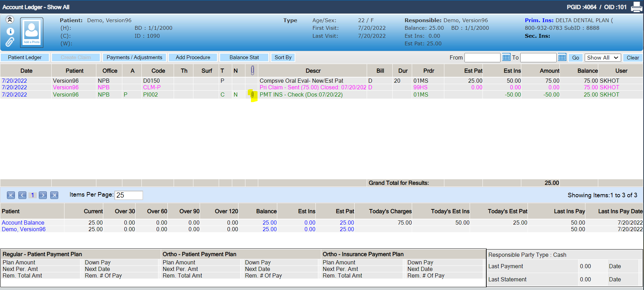Viewport: 644px width, 290px height.
Task: Open the Sort By menu
Action: pos(283,57)
